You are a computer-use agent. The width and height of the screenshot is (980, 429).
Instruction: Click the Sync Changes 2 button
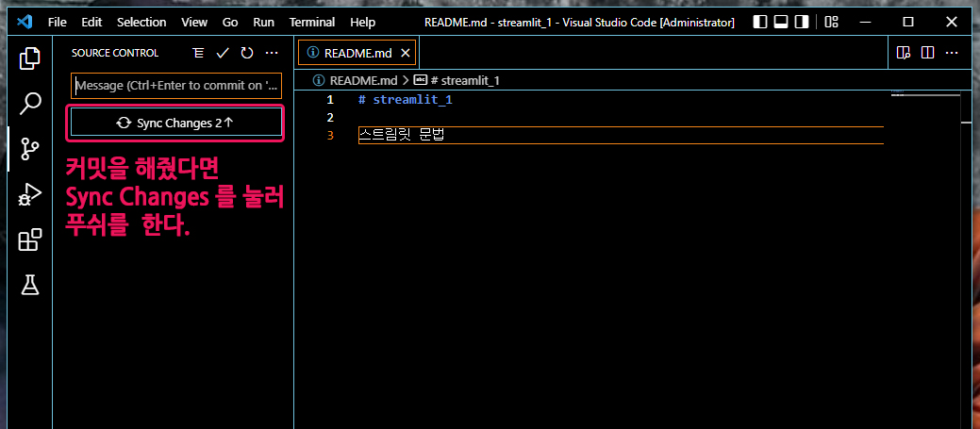point(176,123)
